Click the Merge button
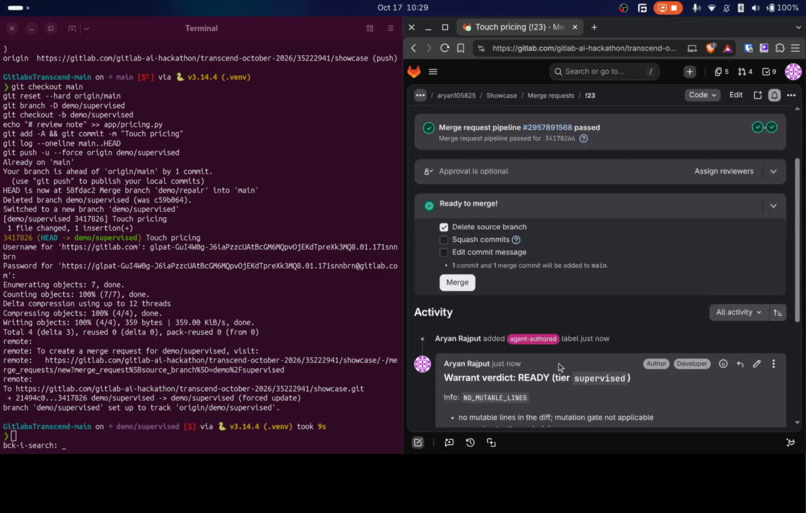Viewport: 806px width, 513px height. [x=457, y=283]
